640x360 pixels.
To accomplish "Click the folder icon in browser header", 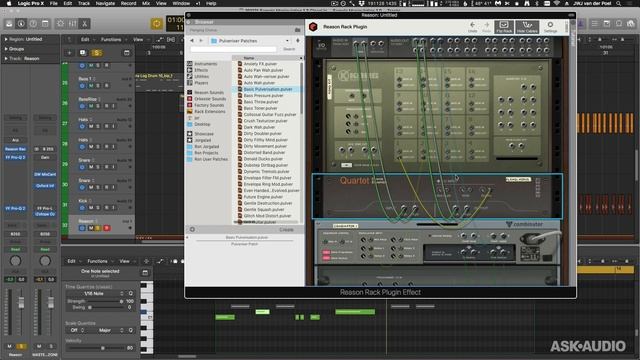I will pos(297,30).
